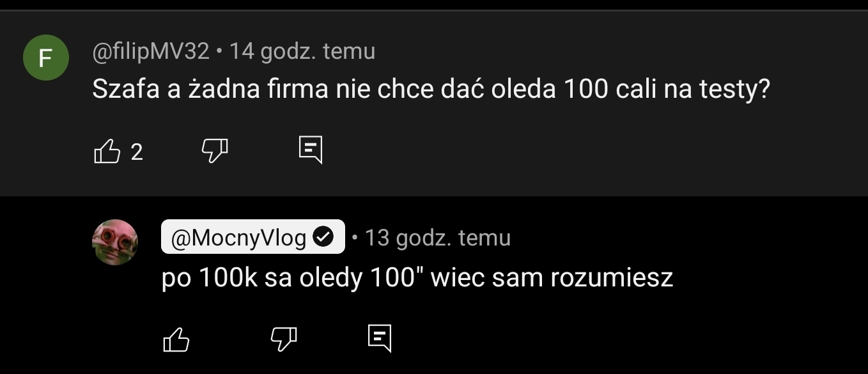Click reply icon under the @MocnyVlog comment

coord(380,338)
